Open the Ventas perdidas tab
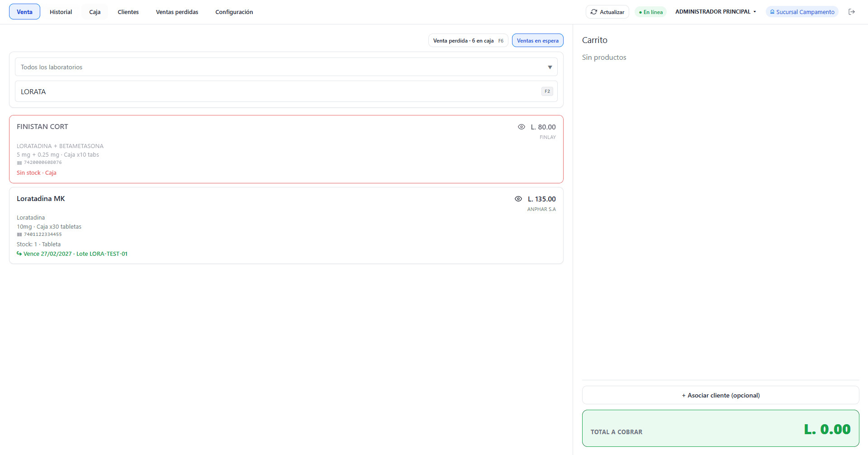The height and width of the screenshot is (455, 868). 177,12
